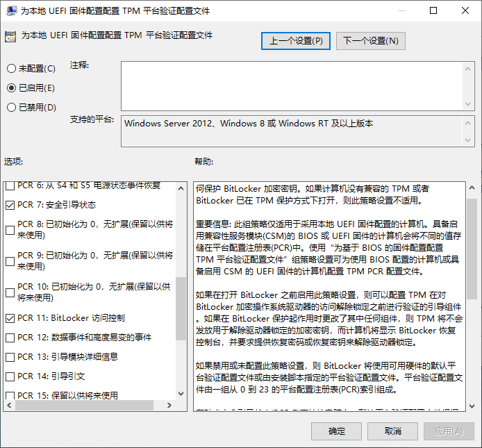Click options list horizontal scrollbar thumb
482x448 pixels.
[84, 405]
